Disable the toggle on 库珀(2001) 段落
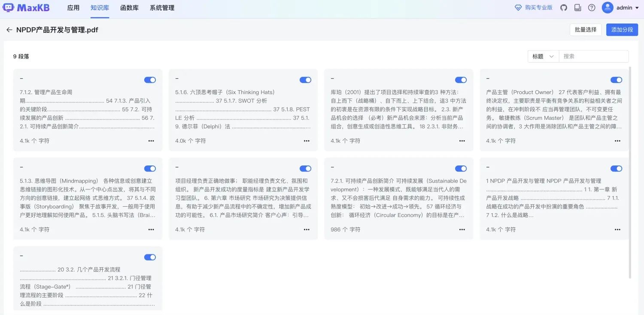The width and height of the screenshot is (644, 315). click(461, 80)
